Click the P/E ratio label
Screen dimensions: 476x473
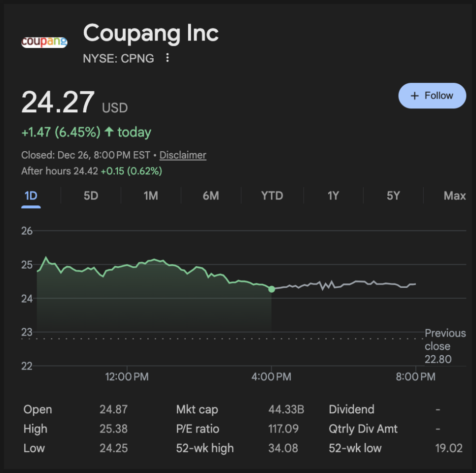[198, 429]
